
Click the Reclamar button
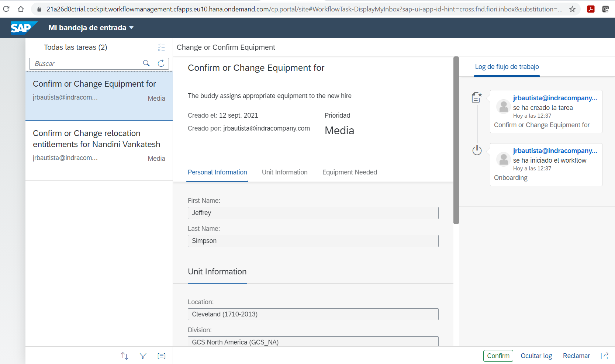[576, 356]
